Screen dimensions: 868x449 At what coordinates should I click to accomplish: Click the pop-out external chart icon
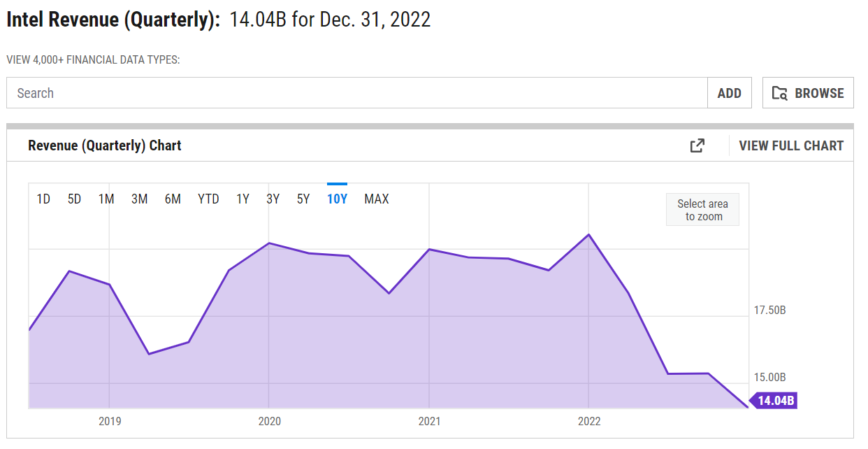697,145
